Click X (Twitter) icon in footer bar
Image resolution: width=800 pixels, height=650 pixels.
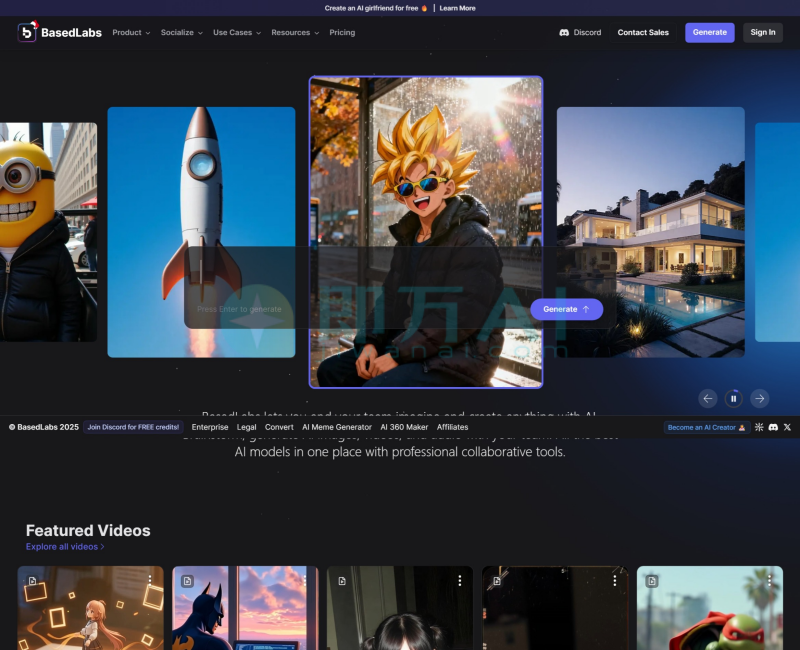[x=787, y=427]
